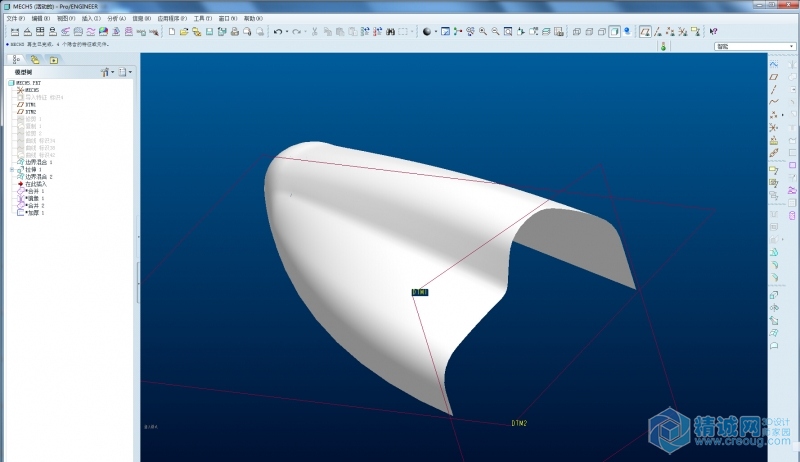Toggle enhanced realism globe icon

(628, 32)
